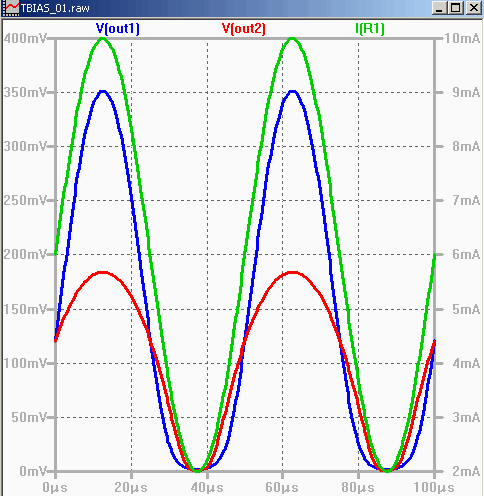This screenshot has height=496, width=484.
Task: Click the waveform window icon in title bar
Action: click(10, 7)
